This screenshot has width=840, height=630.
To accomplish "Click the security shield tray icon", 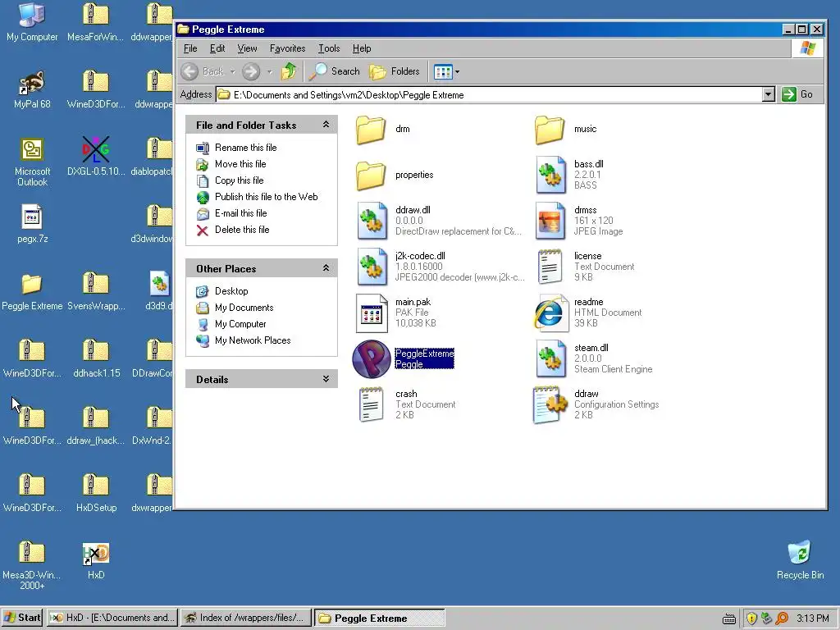I will click(x=751, y=619).
